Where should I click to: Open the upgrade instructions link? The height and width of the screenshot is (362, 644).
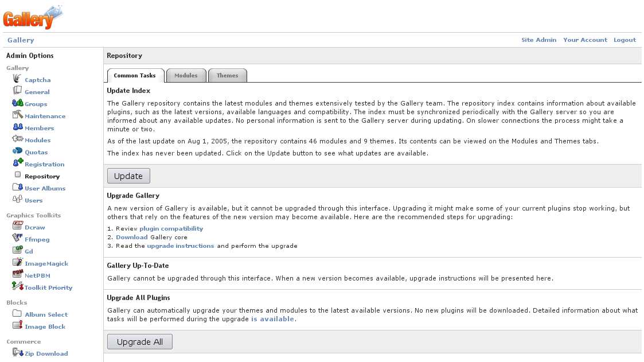(180, 246)
